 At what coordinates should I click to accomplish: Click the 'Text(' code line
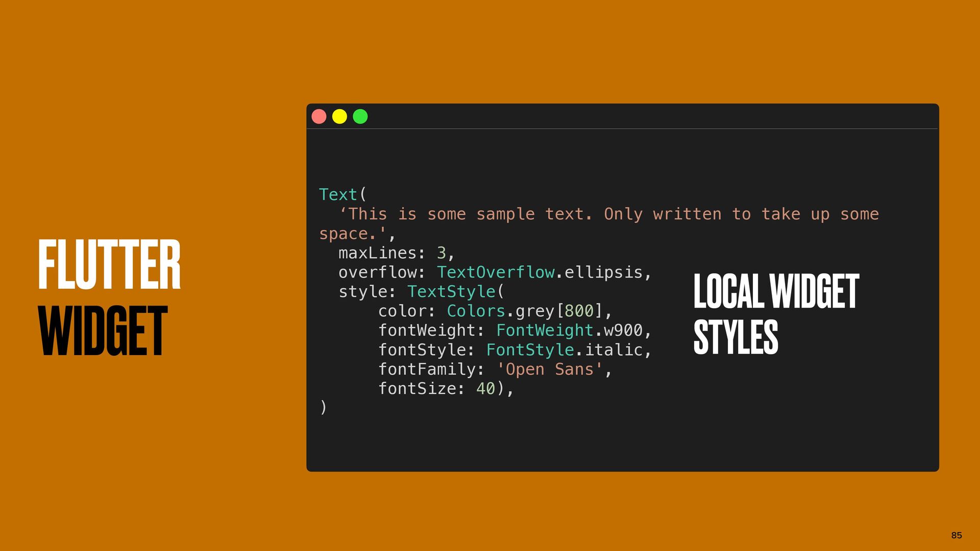tap(343, 194)
